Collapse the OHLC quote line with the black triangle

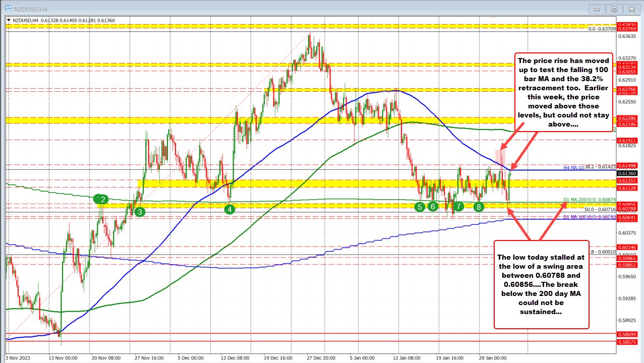[x=9, y=21]
